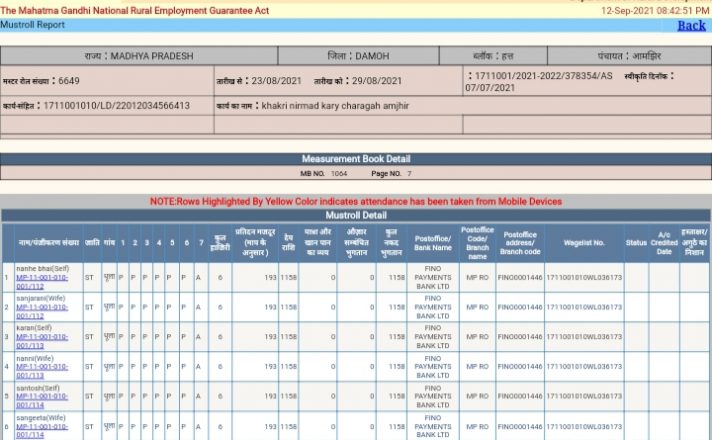
Task: Open santosh(Self) registration number link
Action: pyautogui.click(x=42, y=400)
